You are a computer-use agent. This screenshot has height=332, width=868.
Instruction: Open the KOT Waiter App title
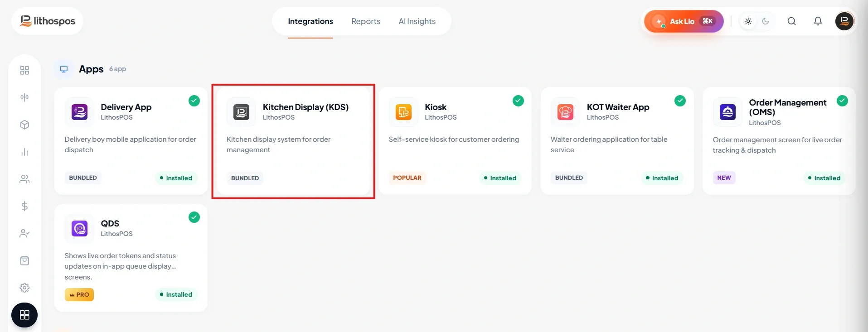618,107
